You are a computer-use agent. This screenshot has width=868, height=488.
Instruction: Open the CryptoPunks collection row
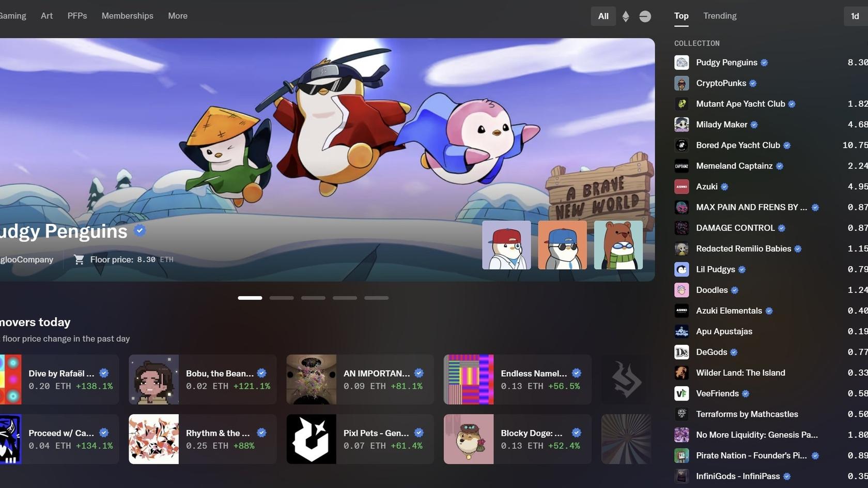coord(771,83)
